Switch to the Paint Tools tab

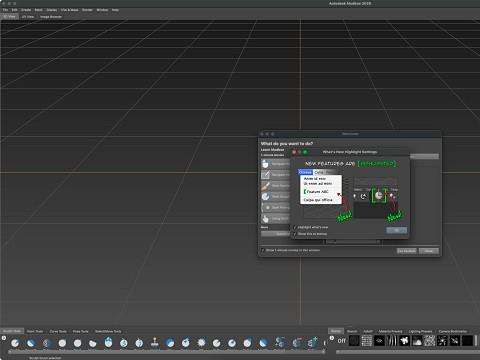coord(35,331)
